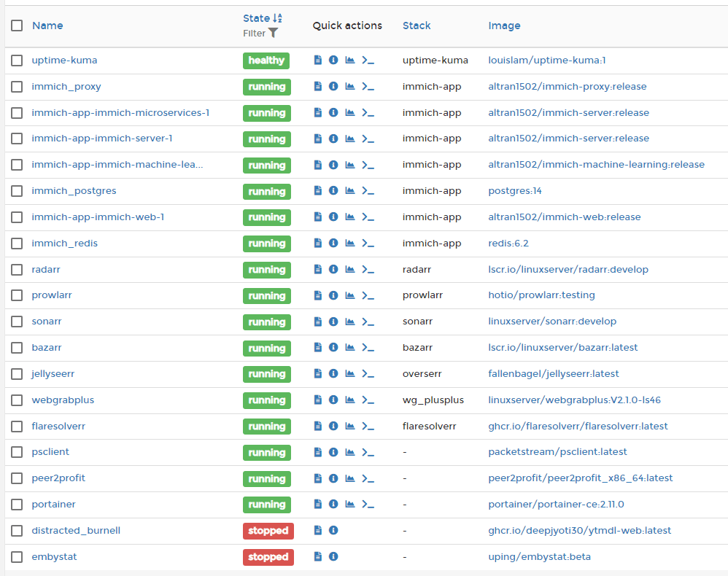View logs icon for distracted_burnell
Image resolution: width=728 pixels, height=576 pixels.
pos(318,530)
